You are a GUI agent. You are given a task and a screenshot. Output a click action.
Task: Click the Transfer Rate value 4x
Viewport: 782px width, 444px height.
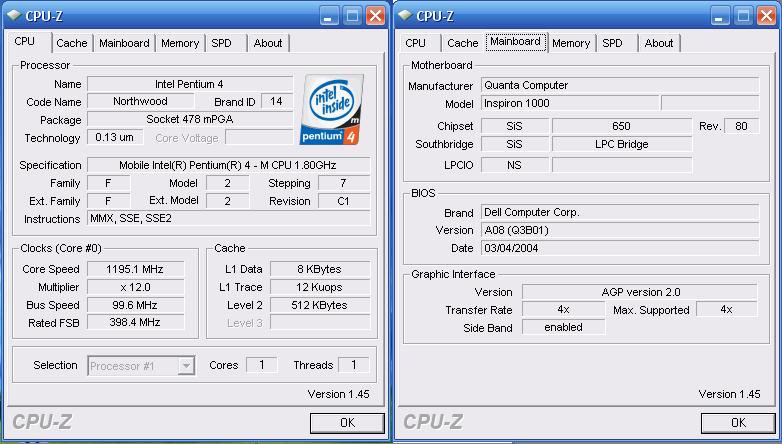[x=564, y=310]
